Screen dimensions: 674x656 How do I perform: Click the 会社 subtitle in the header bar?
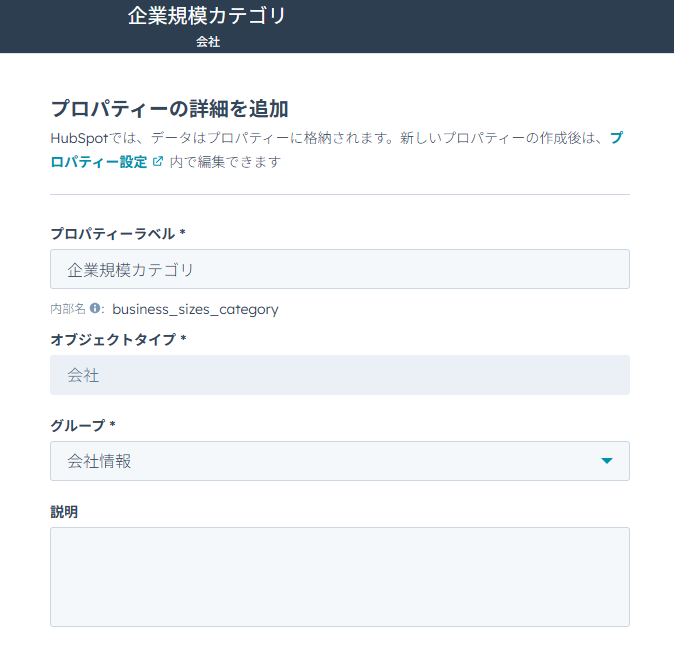coord(208,42)
